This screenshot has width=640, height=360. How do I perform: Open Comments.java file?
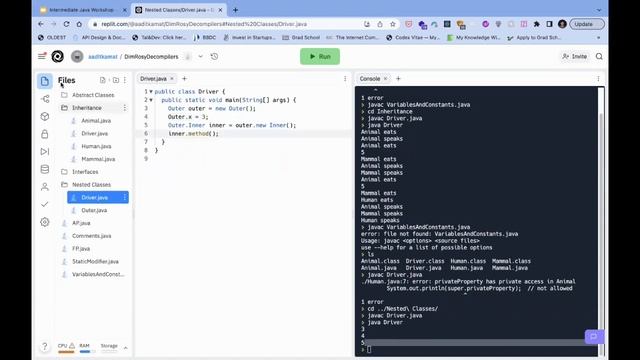click(x=91, y=236)
